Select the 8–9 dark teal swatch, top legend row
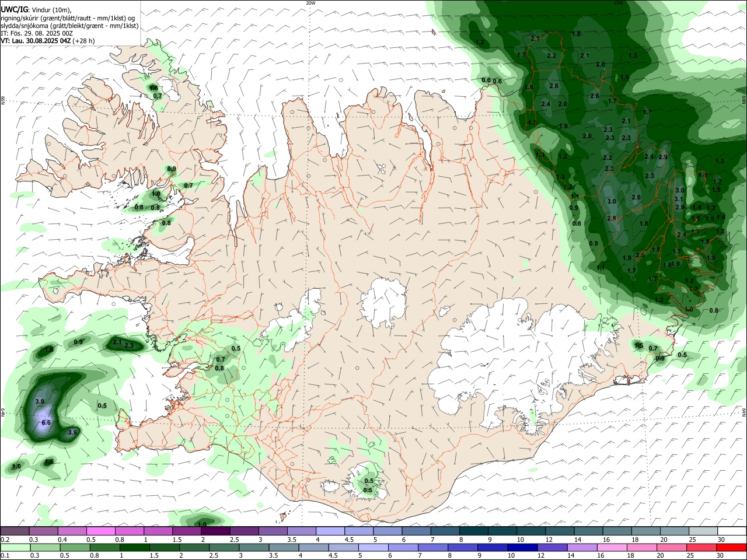This screenshot has width=747, height=560. click(x=474, y=531)
